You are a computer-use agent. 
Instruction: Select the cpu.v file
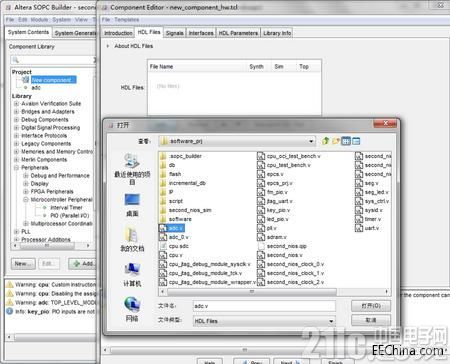(x=171, y=255)
